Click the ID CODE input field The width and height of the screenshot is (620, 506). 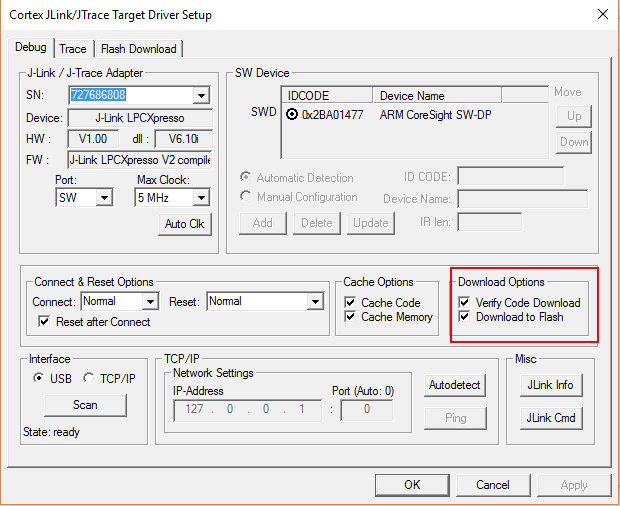(510, 176)
